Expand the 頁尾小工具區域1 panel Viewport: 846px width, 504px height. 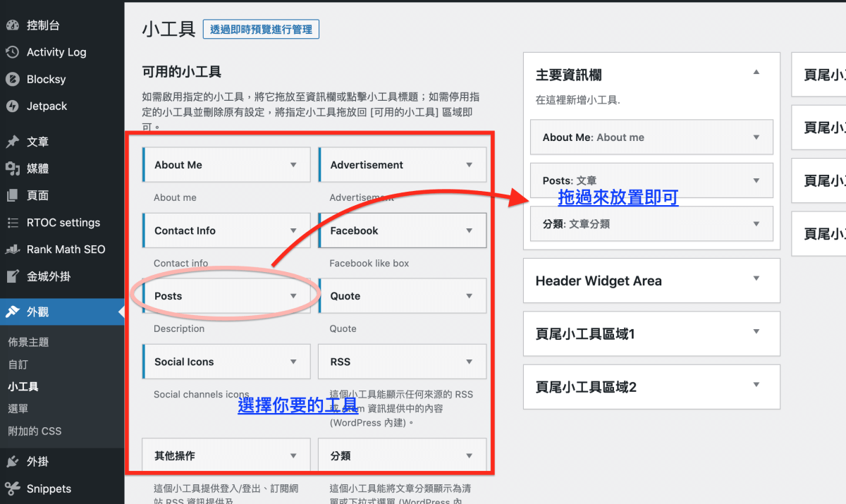pyautogui.click(x=756, y=332)
